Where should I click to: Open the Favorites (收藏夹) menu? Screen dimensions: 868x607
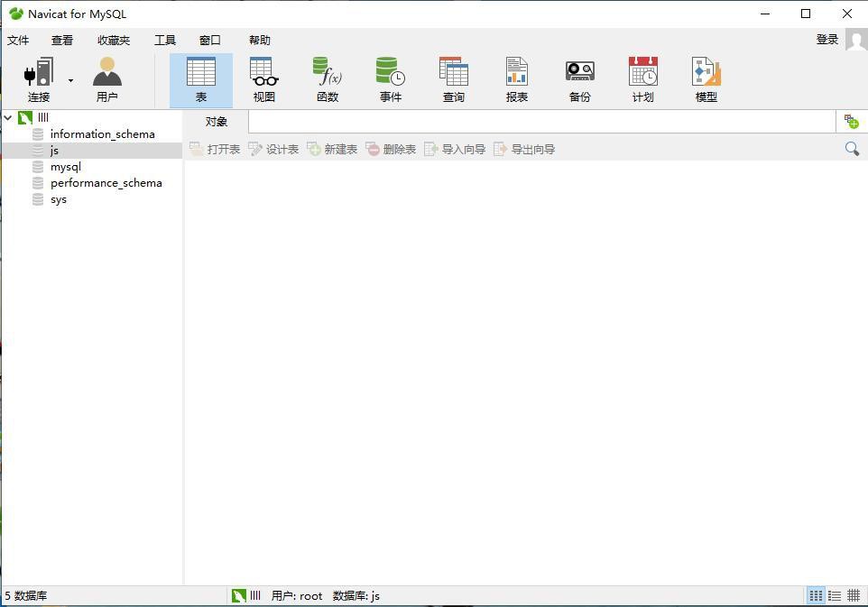pyautogui.click(x=114, y=40)
